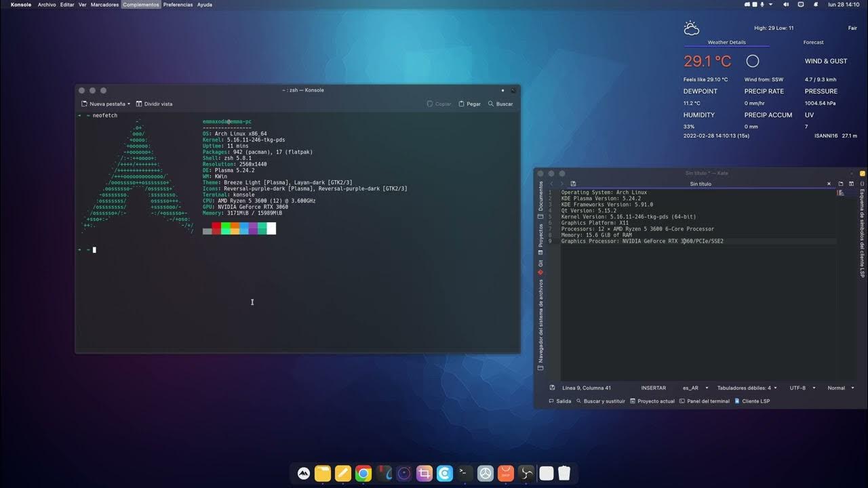Open the white blank app in dock
The width and height of the screenshot is (868, 488).
click(547, 473)
